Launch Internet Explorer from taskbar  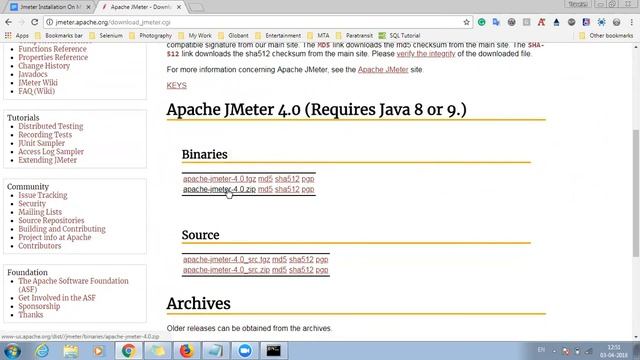coord(42,351)
